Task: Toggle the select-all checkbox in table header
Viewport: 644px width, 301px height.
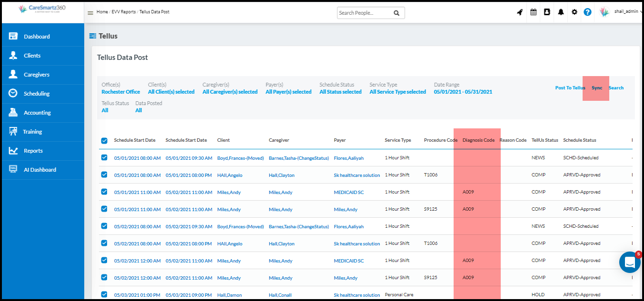Action: [104, 141]
